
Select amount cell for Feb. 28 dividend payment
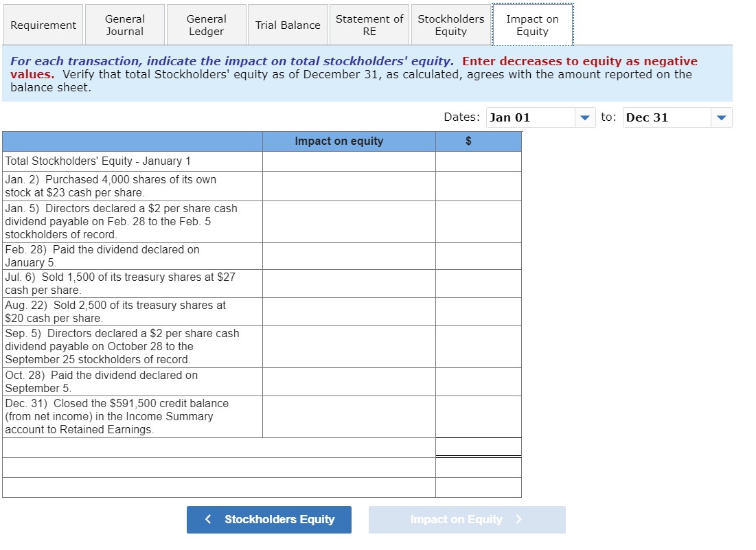point(479,256)
